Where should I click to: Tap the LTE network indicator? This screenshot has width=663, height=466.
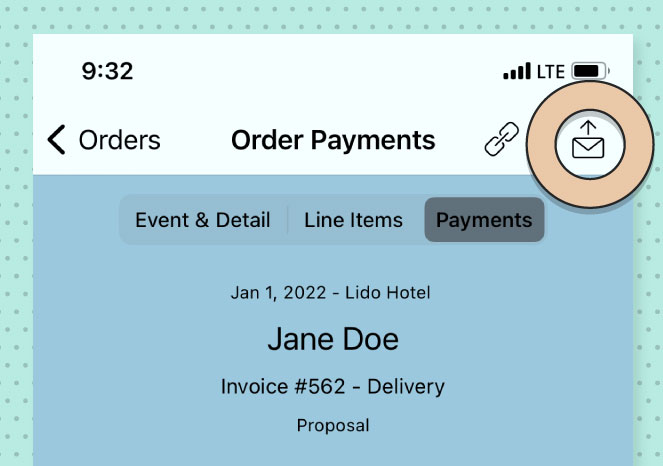click(551, 71)
